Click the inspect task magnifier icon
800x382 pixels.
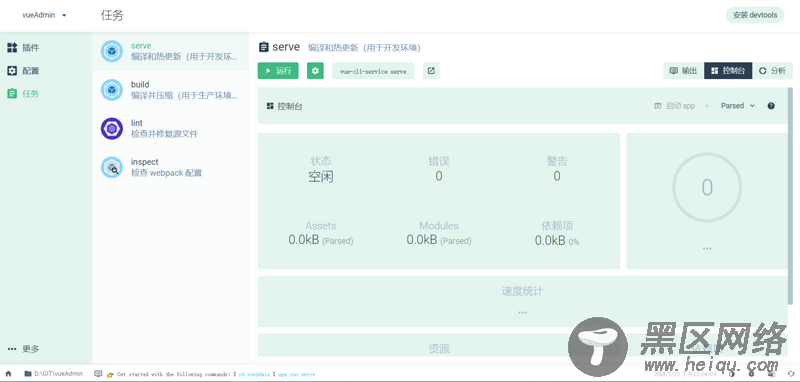(x=111, y=167)
